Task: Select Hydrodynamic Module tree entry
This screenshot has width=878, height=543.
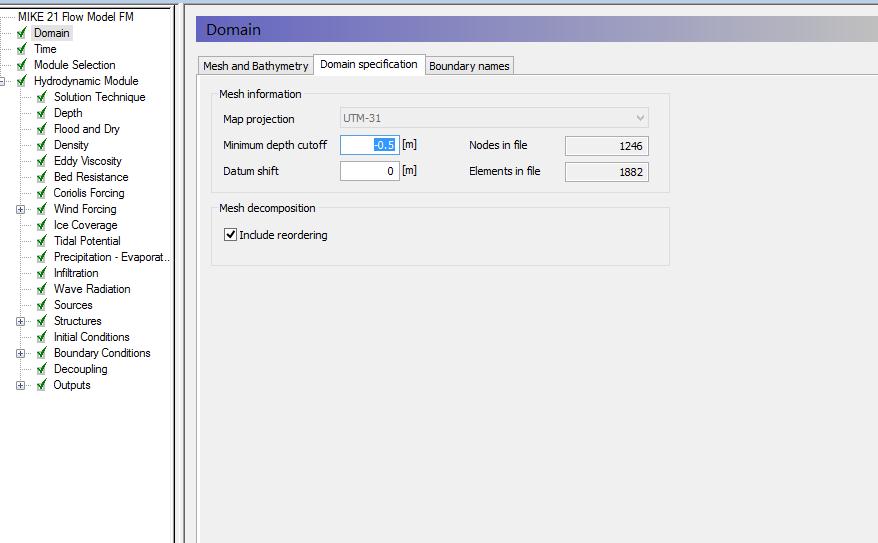Action: pyautogui.click(x=86, y=81)
